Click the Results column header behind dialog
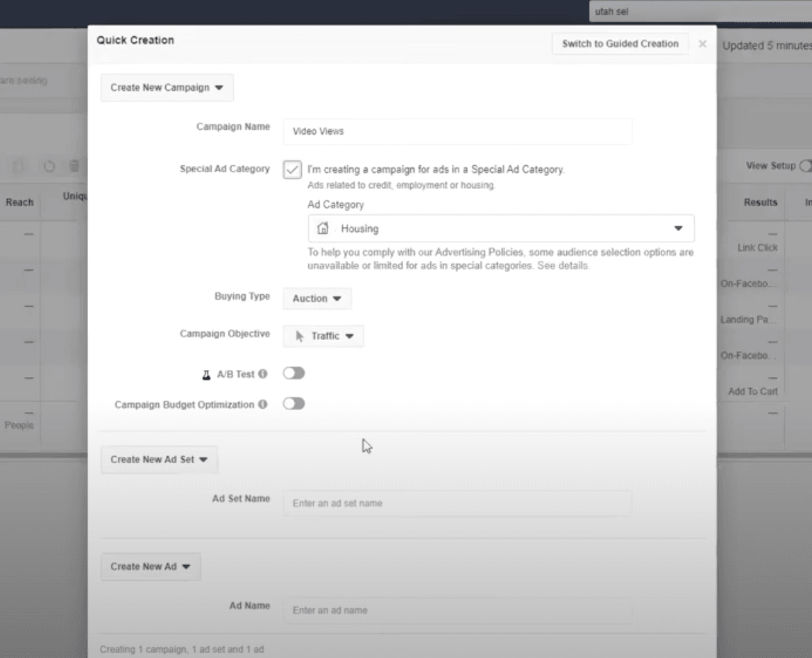812x658 pixels. pos(760,203)
